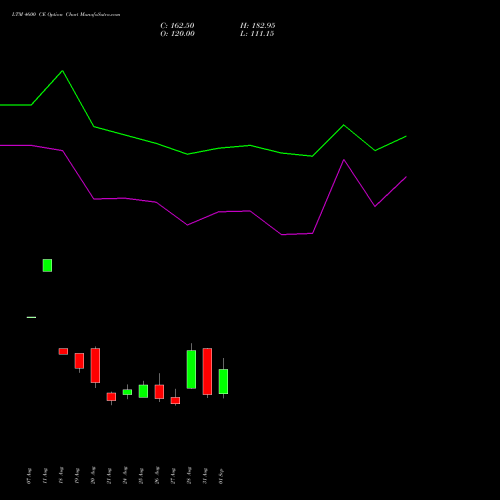Click the peak of the green line

tap(62, 71)
